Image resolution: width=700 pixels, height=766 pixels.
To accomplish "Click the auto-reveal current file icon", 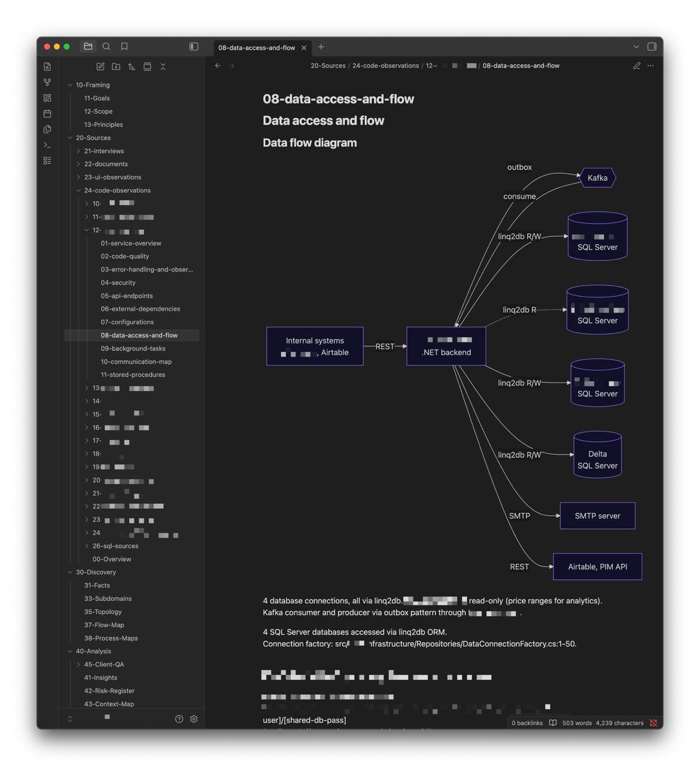I will pos(147,66).
